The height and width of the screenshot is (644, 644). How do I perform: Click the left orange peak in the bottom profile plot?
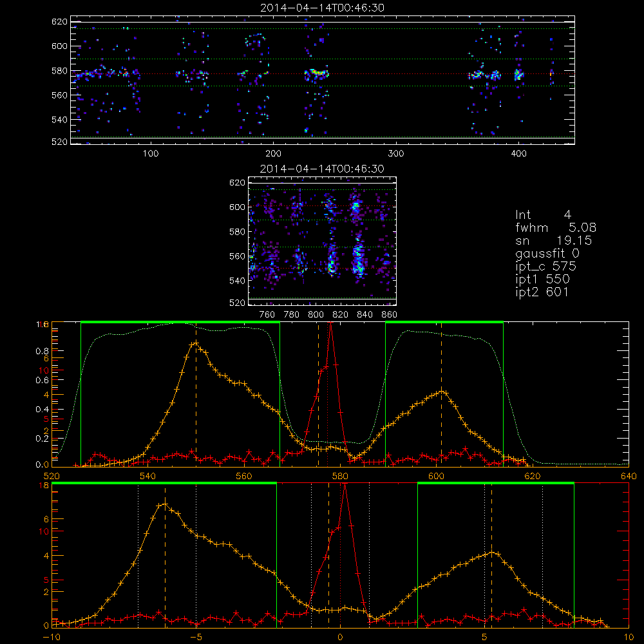[165, 504]
